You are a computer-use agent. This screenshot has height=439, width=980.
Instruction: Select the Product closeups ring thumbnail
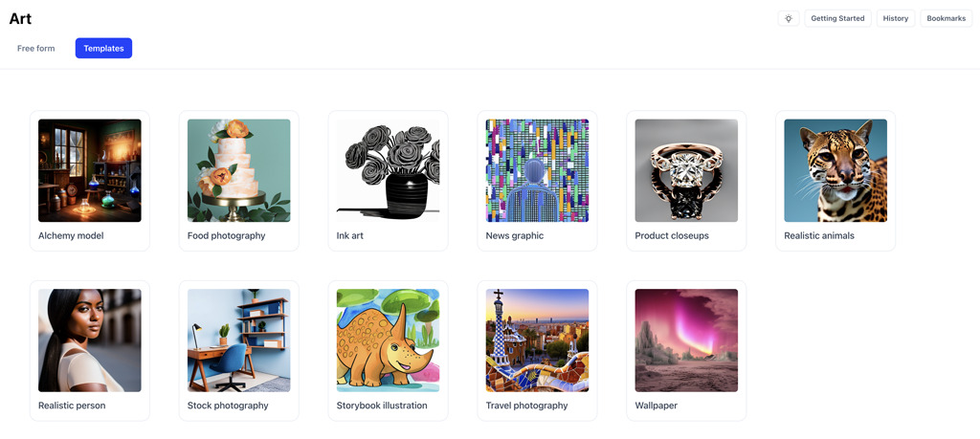[686, 170]
